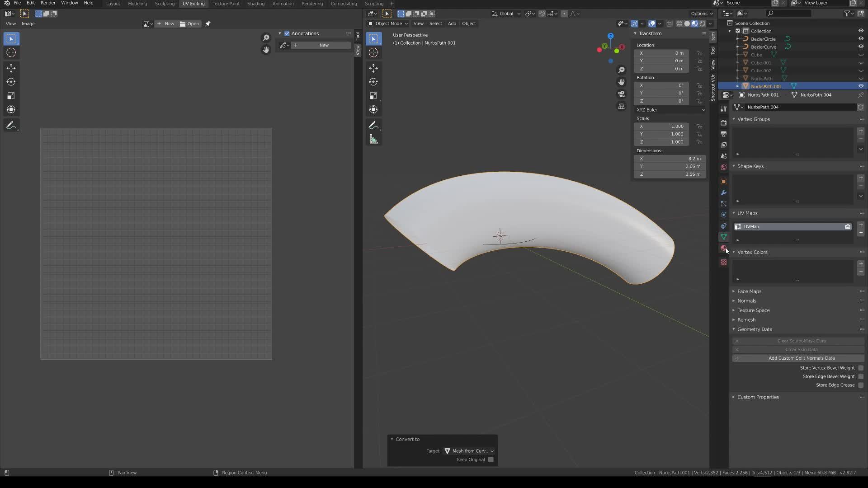
Task: Expand the Texture Space panel
Action: click(754, 310)
